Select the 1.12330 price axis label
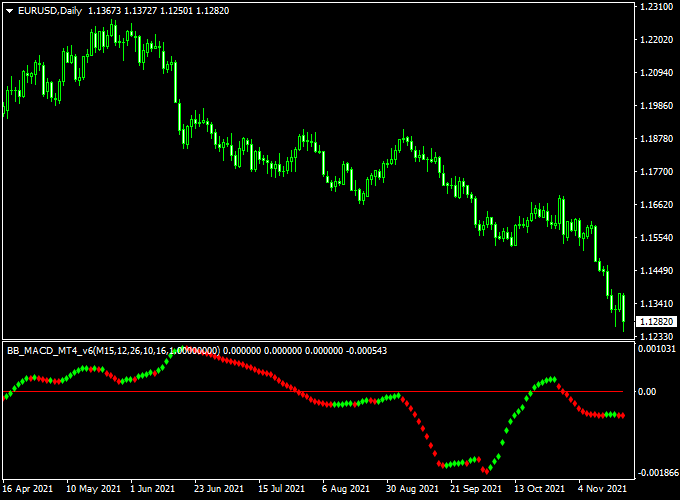 point(657,337)
